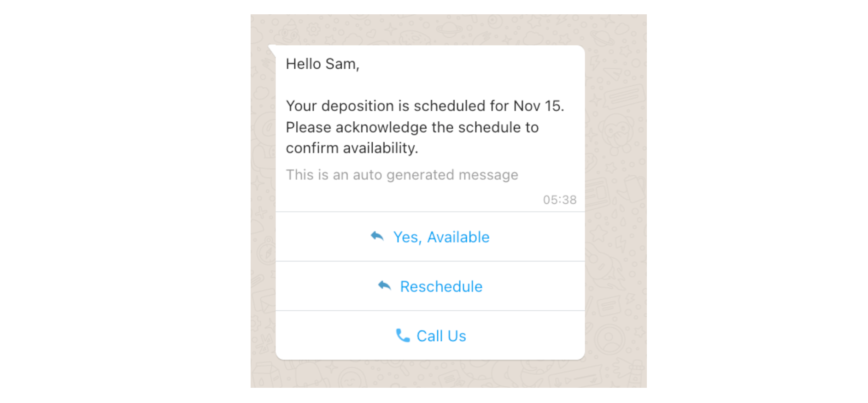The width and height of the screenshot is (868, 403).
Task: Select the Yes, Available quick reply row
Action: tap(430, 237)
